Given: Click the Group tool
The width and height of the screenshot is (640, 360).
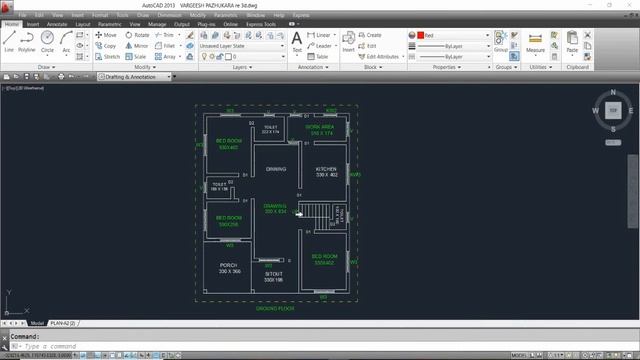Looking at the screenshot, I should 500,42.
